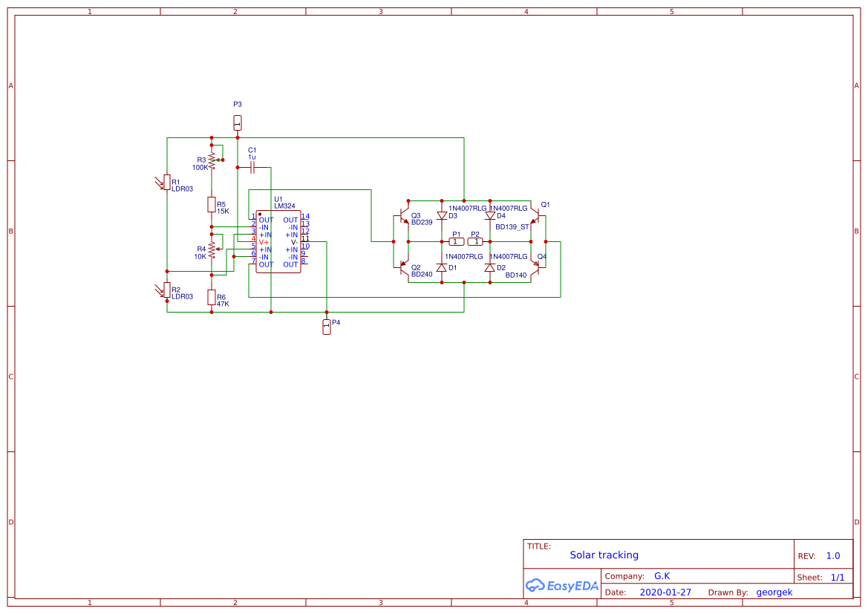
Task: Select connector P3 at top of schematic
Action: tap(236, 123)
